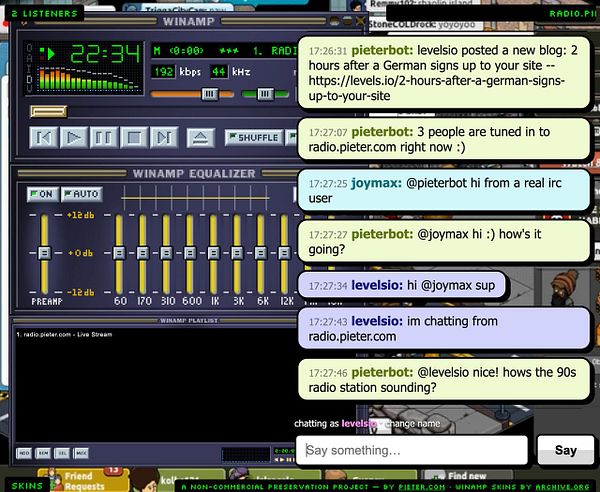Click the scrolling song title display
The width and height of the screenshot is (600, 492).
pyautogui.click(x=225, y=51)
